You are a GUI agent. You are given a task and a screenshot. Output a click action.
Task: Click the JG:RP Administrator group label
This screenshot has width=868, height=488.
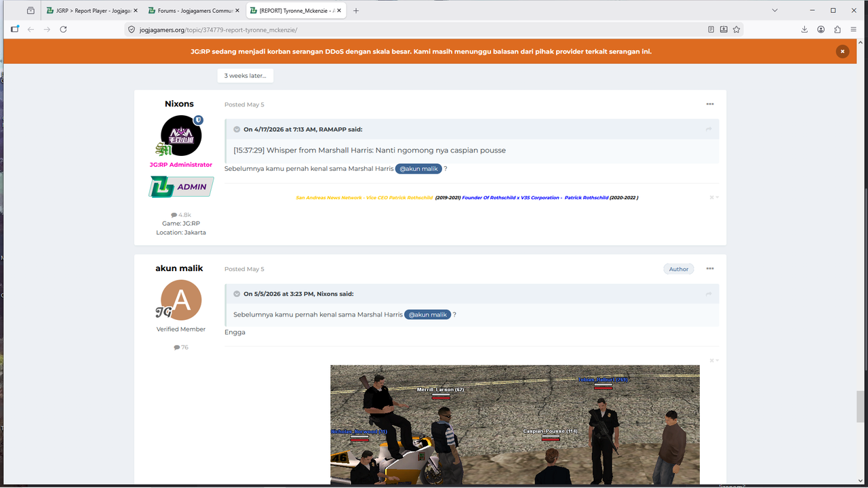click(x=180, y=165)
